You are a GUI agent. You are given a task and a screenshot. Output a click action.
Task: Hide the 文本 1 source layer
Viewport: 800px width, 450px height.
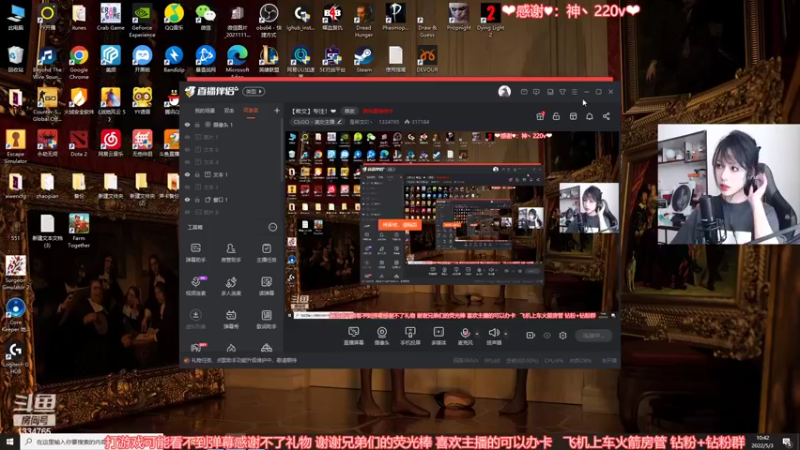coord(187,174)
